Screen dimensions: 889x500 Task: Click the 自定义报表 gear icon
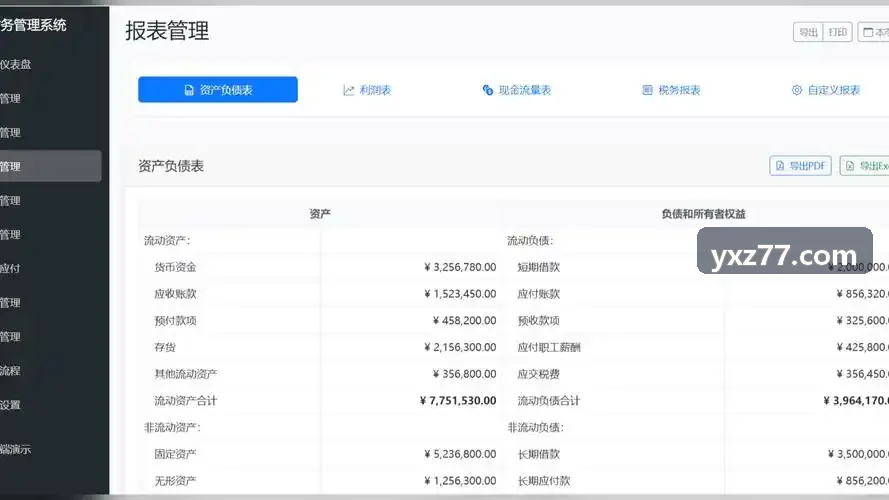tap(797, 90)
